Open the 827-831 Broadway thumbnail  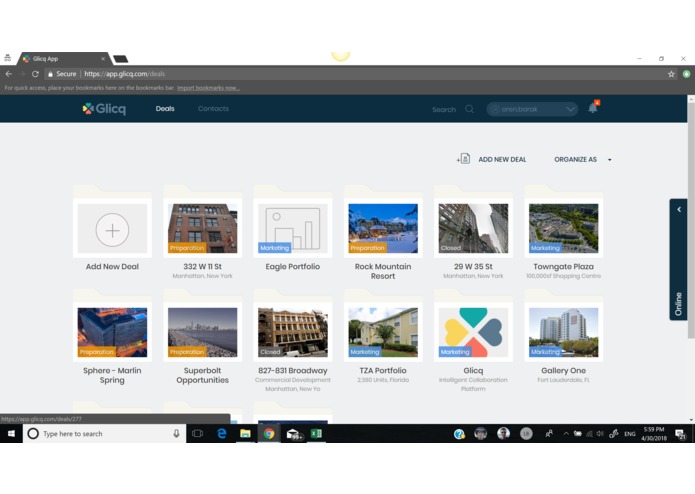click(293, 332)
